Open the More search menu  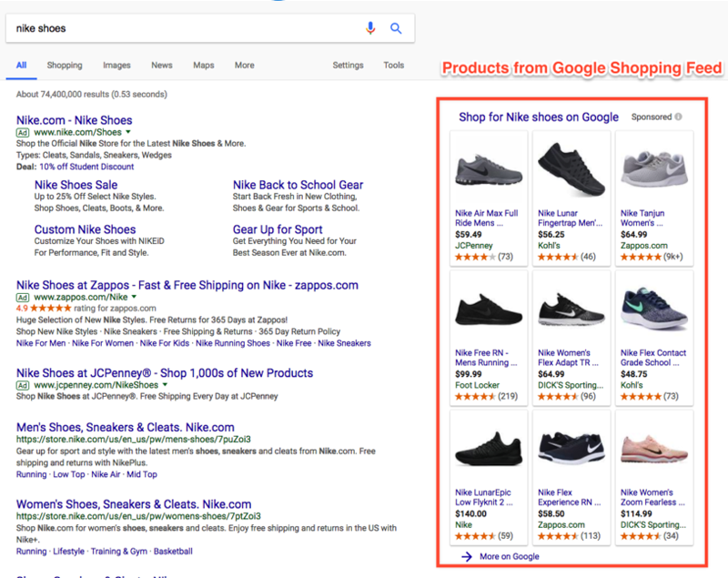(244, 66)
